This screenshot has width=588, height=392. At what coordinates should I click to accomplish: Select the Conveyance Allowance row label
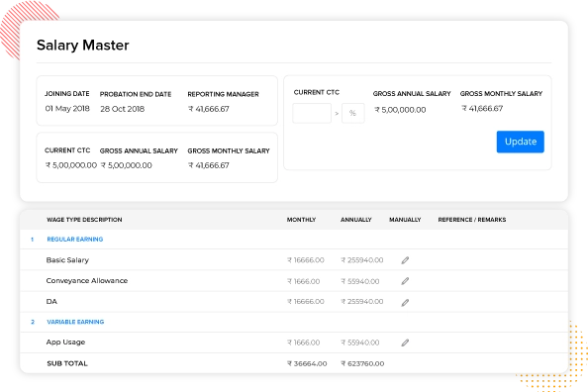pos(87,281)
